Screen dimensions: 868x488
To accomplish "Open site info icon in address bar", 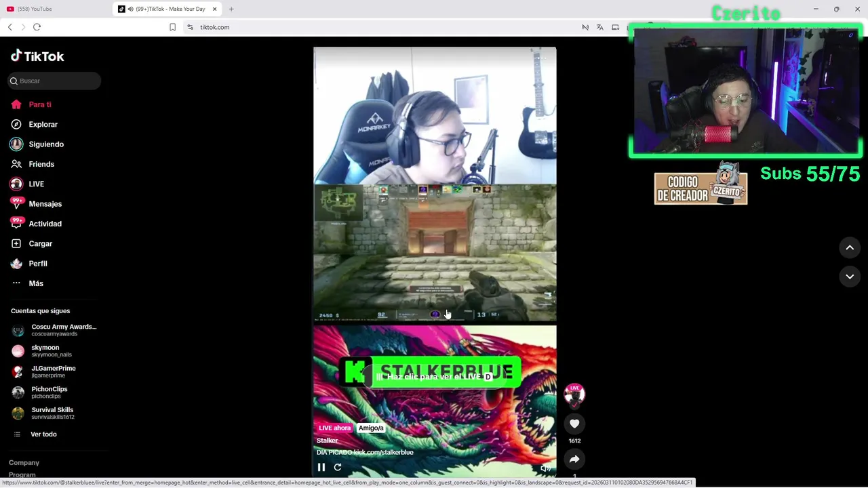I will click(x=191, y=27).
